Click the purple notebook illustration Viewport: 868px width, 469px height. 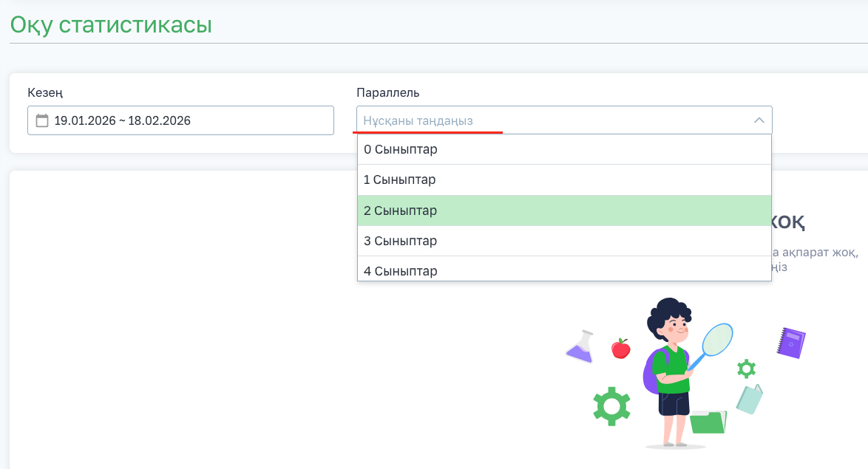click(x=790, y=343)
